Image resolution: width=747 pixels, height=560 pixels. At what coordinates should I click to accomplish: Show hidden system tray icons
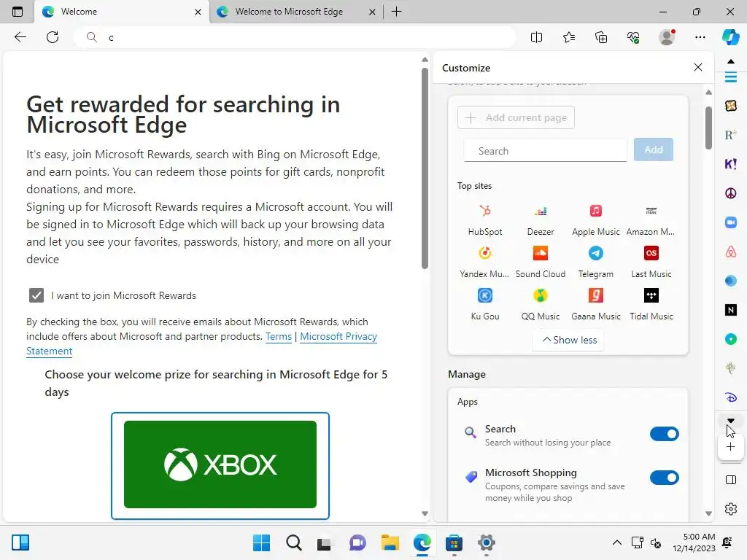tap(616, 542)
